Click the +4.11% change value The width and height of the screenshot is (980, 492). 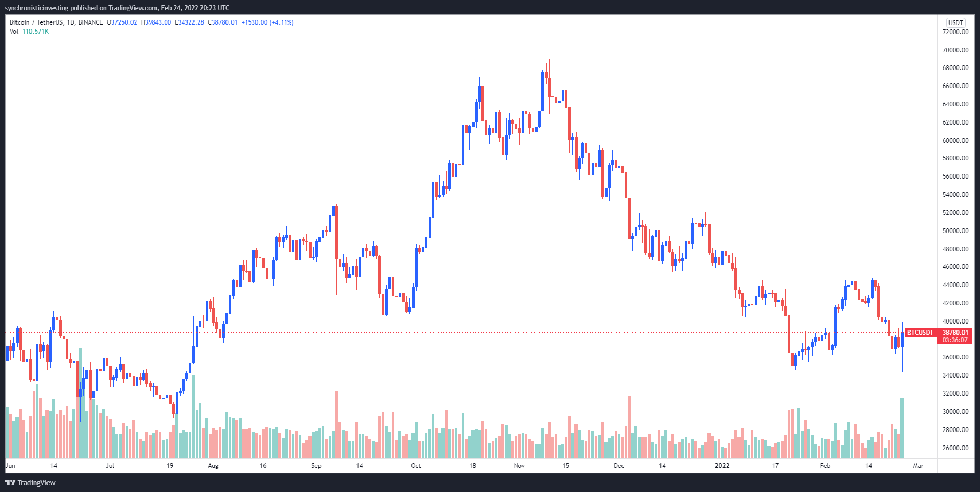(x=282, y=22)
